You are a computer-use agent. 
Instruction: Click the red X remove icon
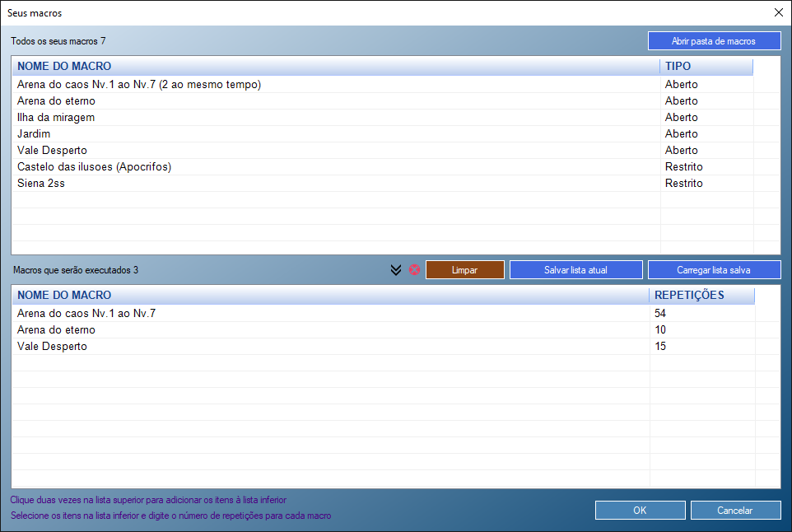click(414, 270)
